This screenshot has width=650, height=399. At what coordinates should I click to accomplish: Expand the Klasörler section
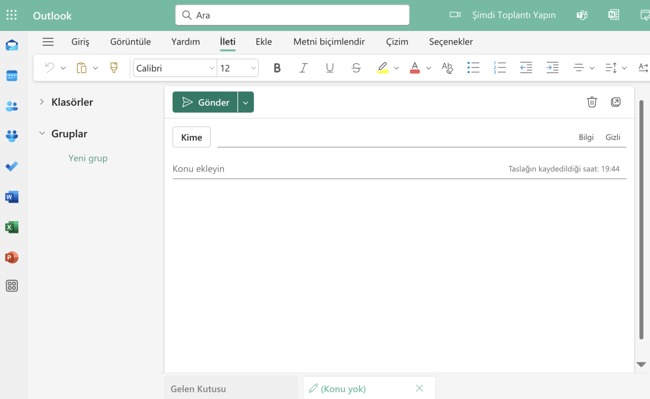[x=41, y=102]
